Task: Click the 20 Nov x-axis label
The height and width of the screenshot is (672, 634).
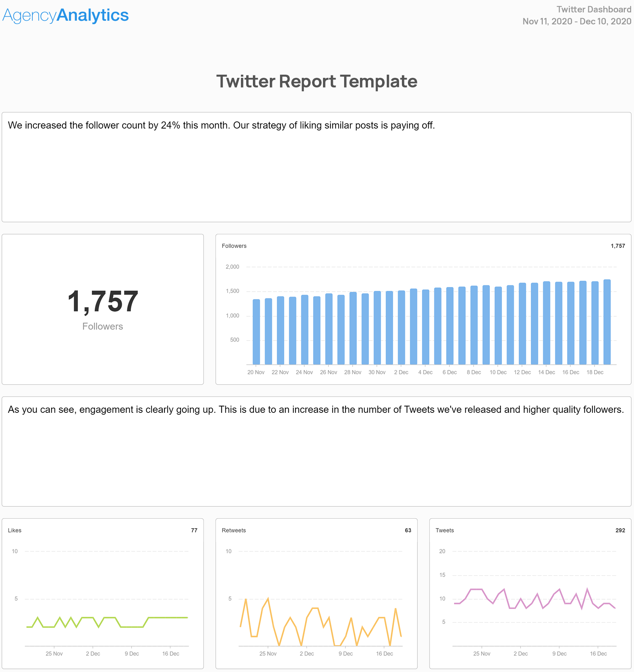Action: coord(256,372)
